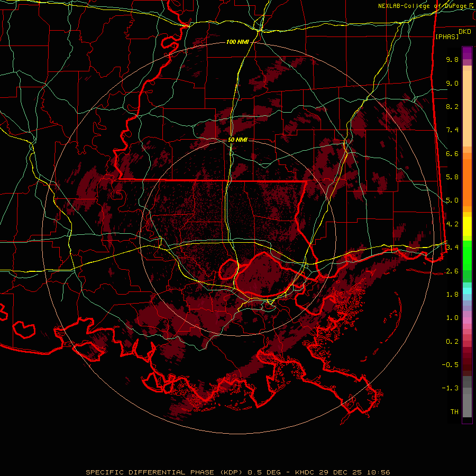476x476 pixels.
Task: Click the -0.5 value on the scale
Action: [x=450, y=365]
